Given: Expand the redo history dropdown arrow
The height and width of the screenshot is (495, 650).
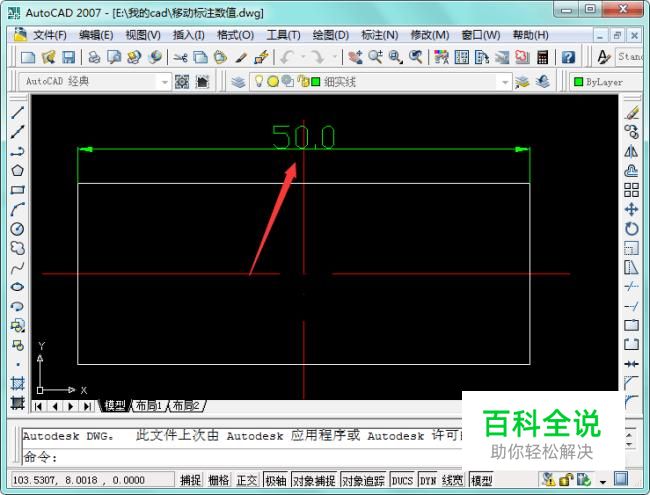Looking at the screenshot, I should (x=334, y=57).
